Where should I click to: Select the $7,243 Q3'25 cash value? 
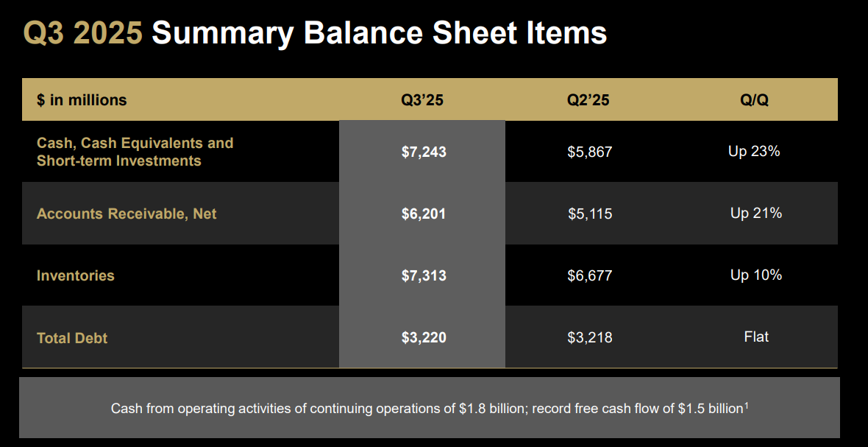[x=424, y=152]
